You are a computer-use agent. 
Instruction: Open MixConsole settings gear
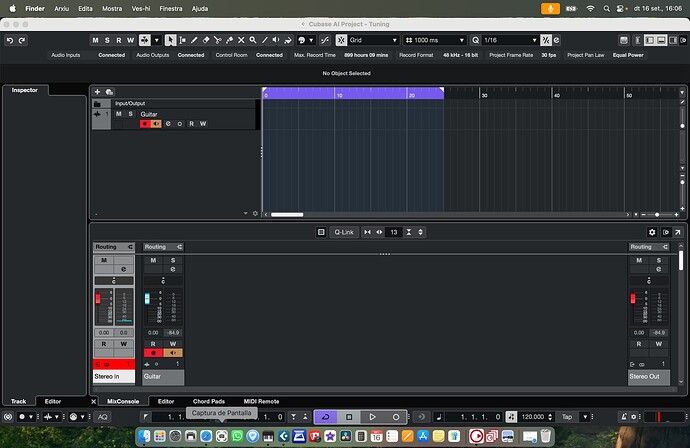coord(652,232)
